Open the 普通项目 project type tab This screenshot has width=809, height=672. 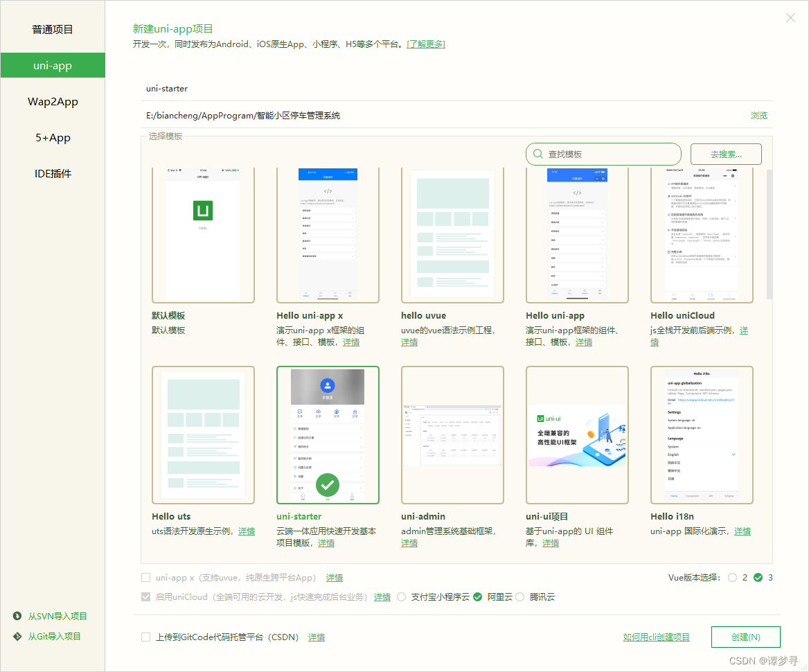tap(52, 29)
